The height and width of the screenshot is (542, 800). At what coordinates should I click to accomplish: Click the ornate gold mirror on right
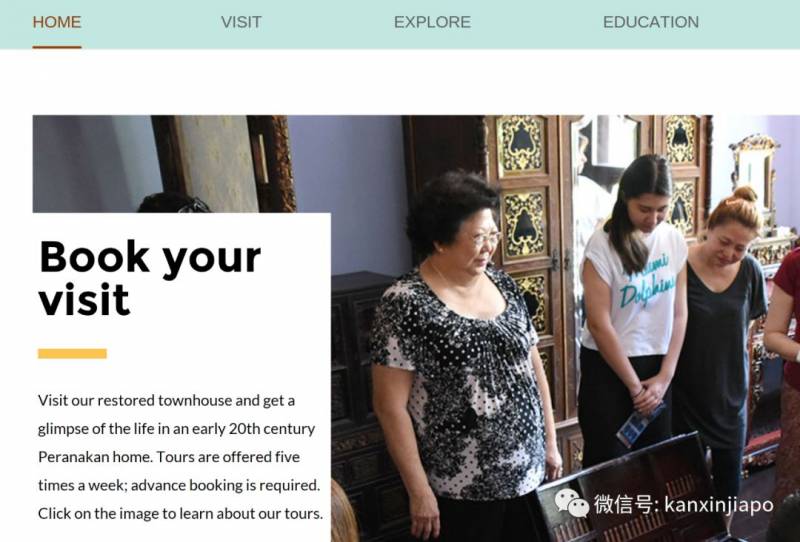pos(754,174)
